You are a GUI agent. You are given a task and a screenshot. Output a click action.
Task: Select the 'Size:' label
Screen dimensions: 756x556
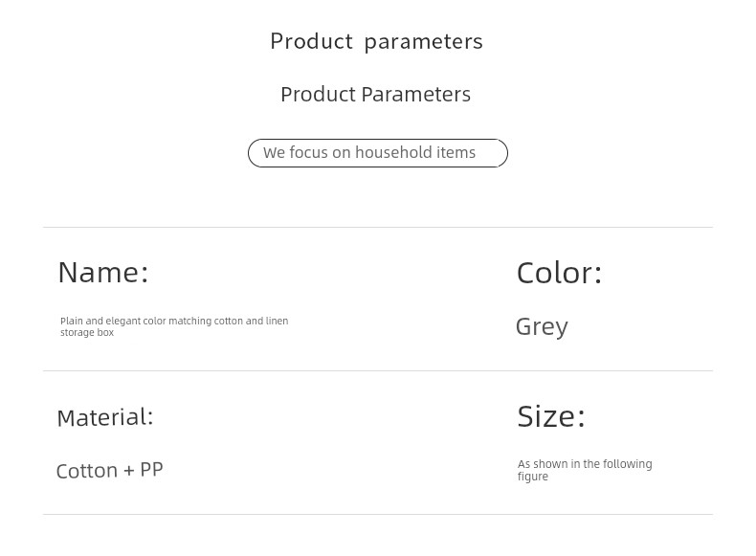pos(551,416)
